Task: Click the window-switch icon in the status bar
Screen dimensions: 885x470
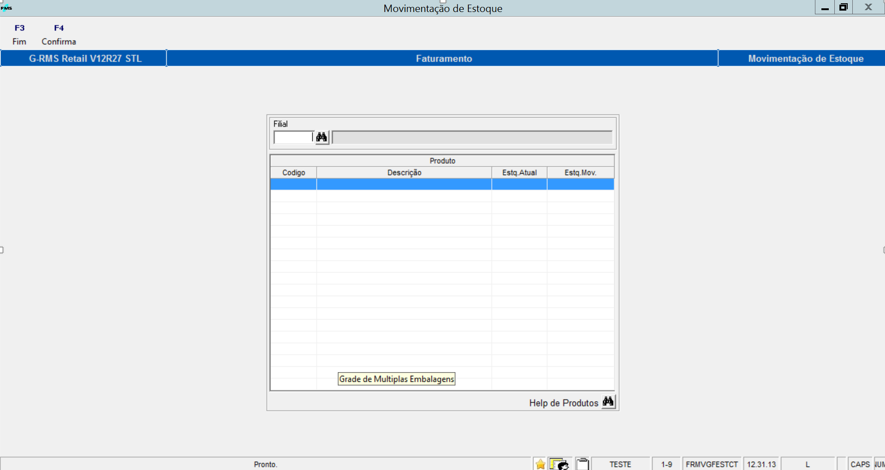Action: tap(559, 464)
